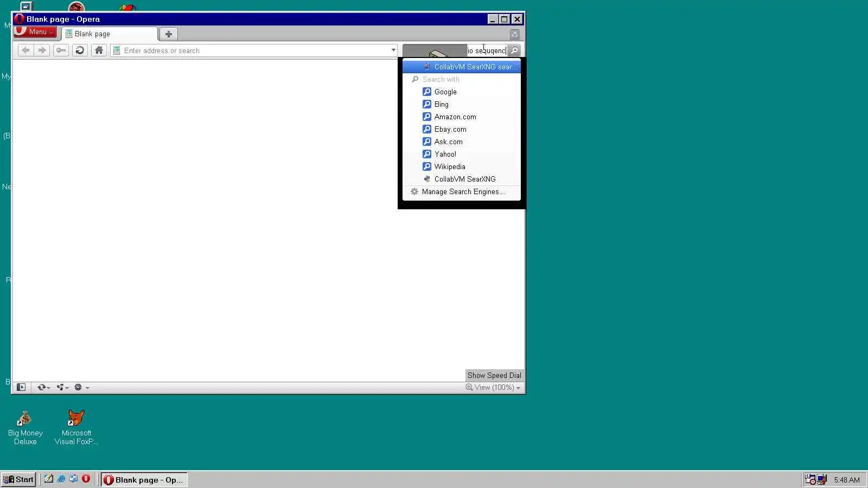Select the Big Money Deluxe desktop shortcut

25,428
